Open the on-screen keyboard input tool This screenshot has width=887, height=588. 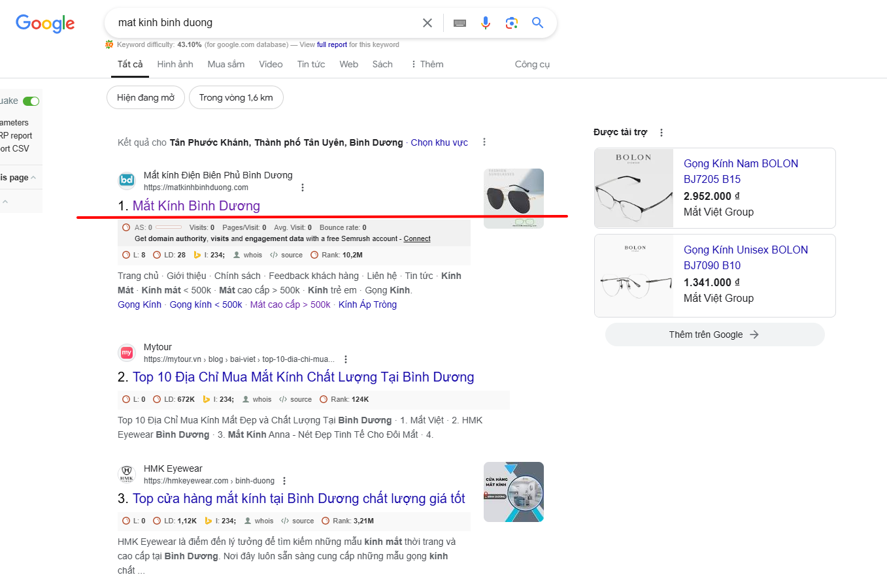click(x=460, y=23)
